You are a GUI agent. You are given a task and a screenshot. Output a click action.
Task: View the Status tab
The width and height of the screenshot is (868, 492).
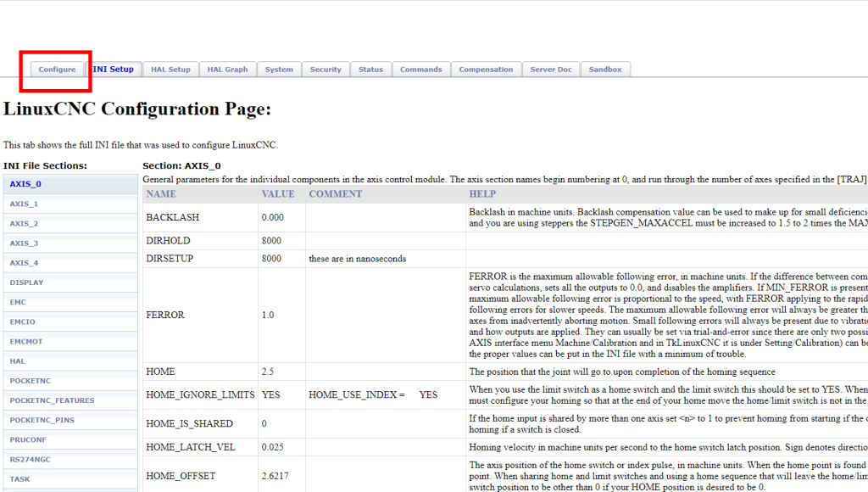tap(370, 70)
